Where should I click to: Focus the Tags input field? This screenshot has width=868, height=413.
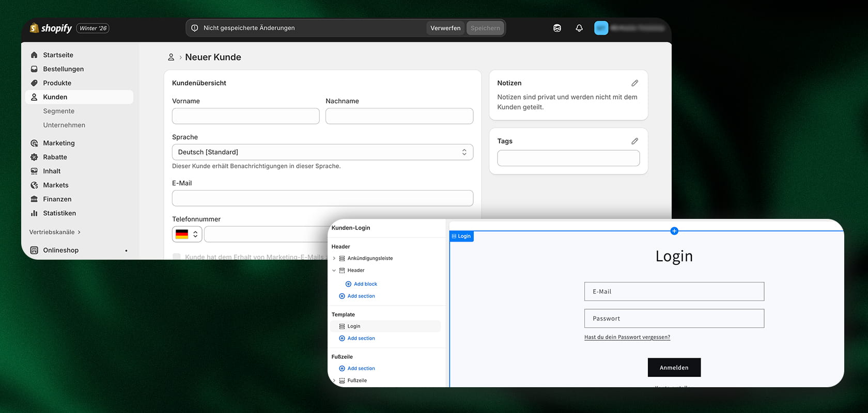click(568, 158)
